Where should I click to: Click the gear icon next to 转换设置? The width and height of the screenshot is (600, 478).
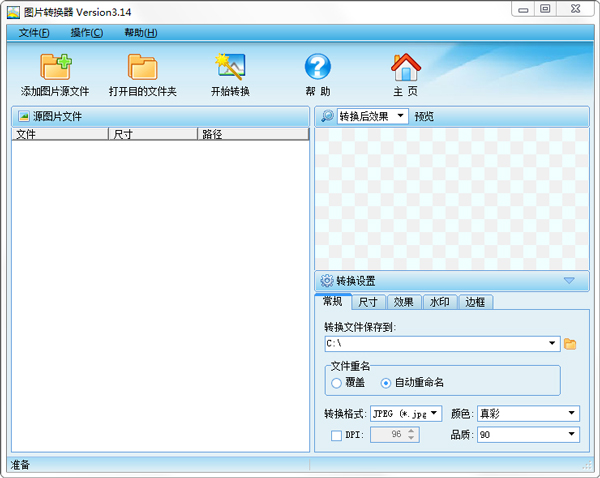click(x=327, y=281)
